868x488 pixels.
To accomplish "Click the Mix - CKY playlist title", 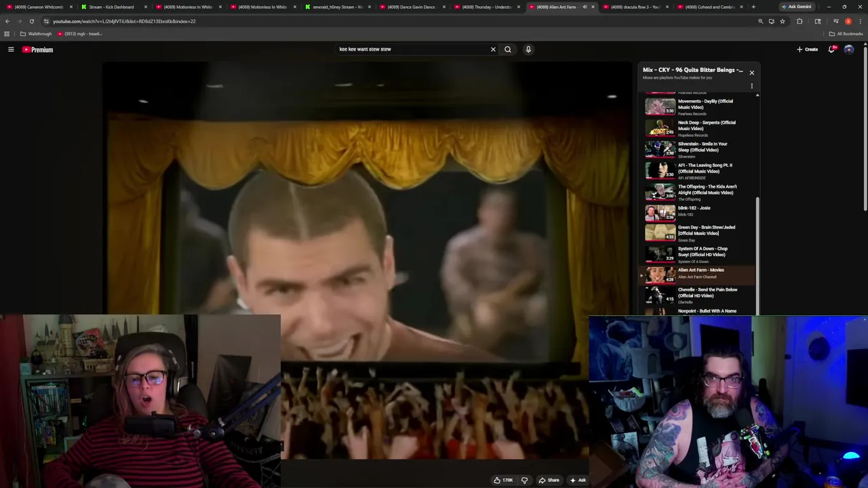I will [x=692, y=70].
